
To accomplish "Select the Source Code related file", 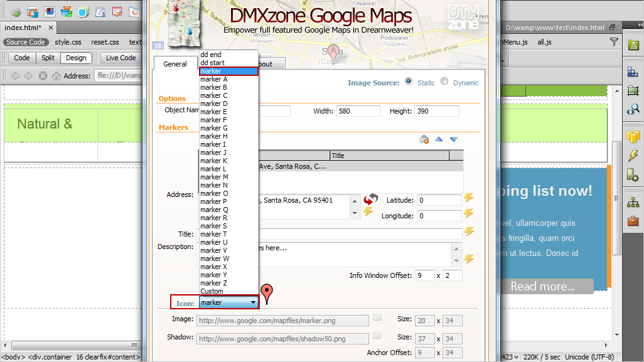I will pos(26,42).
